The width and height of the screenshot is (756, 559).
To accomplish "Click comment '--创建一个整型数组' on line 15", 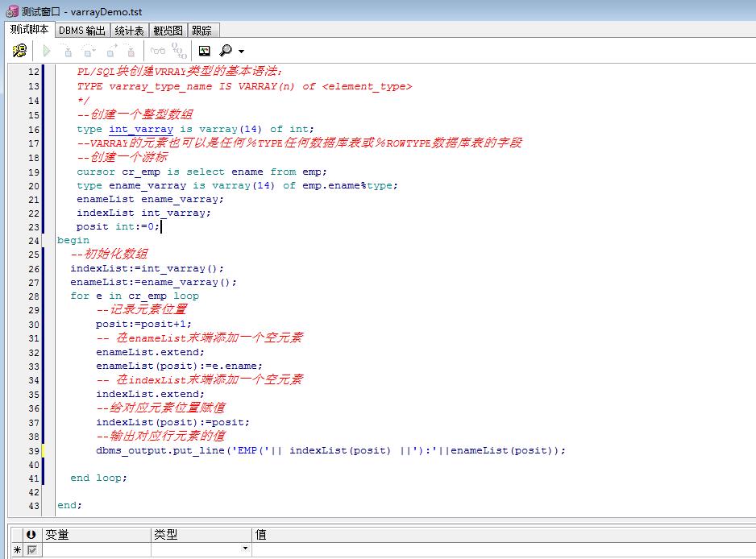I will (135, 114).
